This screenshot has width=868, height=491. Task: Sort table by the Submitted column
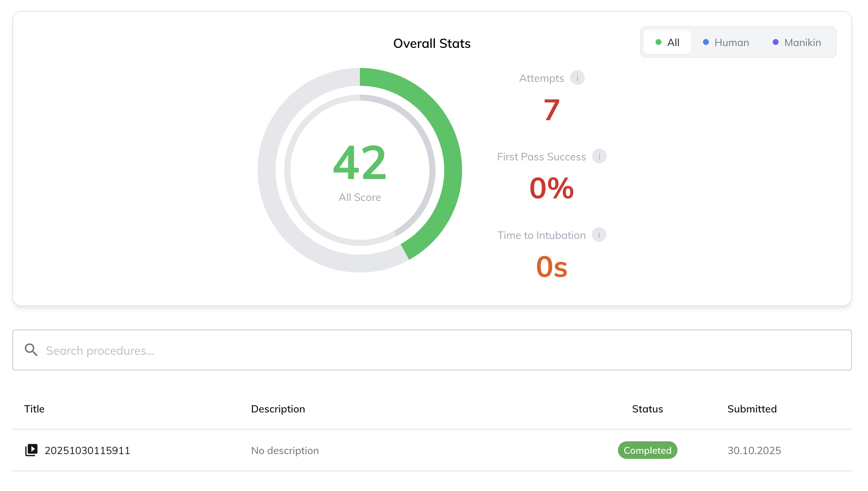752,409
